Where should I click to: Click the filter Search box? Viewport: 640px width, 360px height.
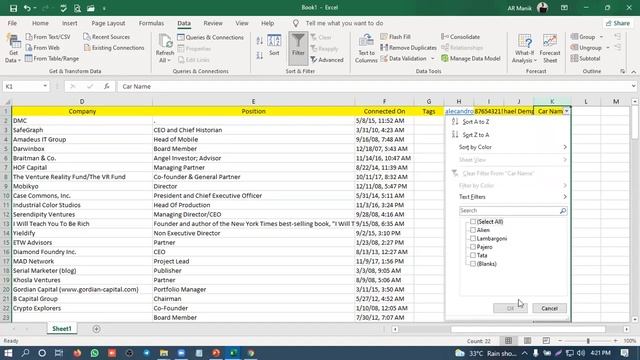pyautogui.click(x=513, y=211)
